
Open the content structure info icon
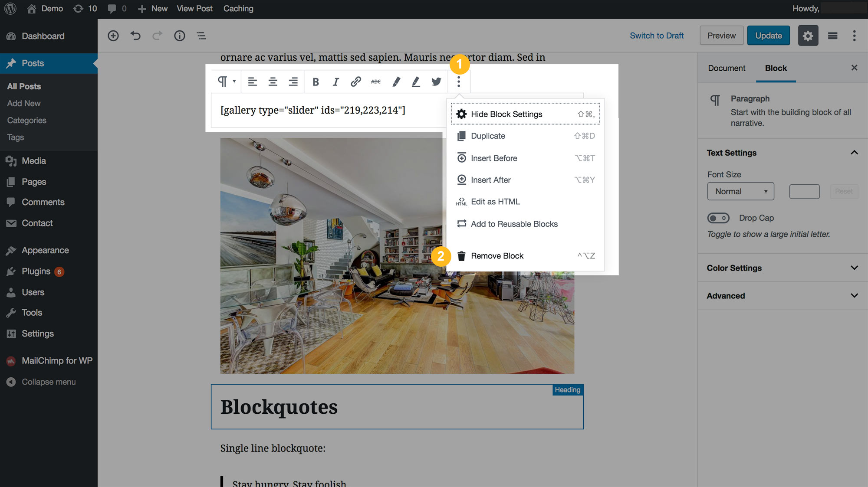179,36
